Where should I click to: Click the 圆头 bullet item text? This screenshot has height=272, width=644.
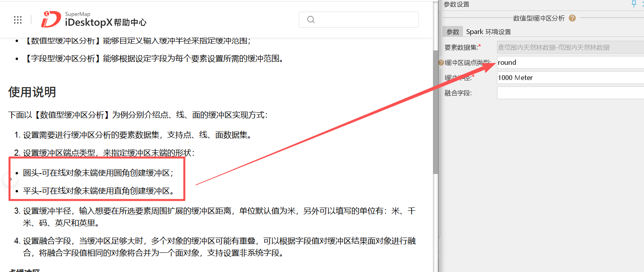click(98, 173)
